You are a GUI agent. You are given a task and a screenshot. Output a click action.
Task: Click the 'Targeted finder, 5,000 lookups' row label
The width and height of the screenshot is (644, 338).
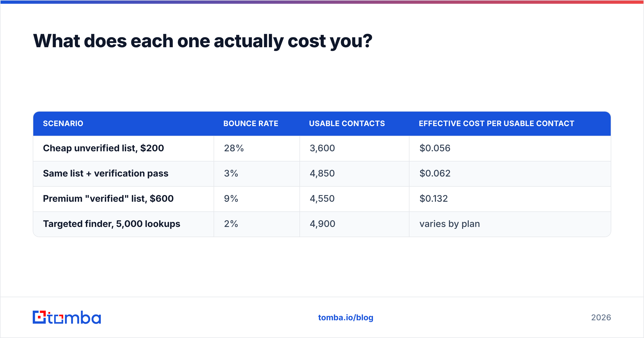pos(112,224)
